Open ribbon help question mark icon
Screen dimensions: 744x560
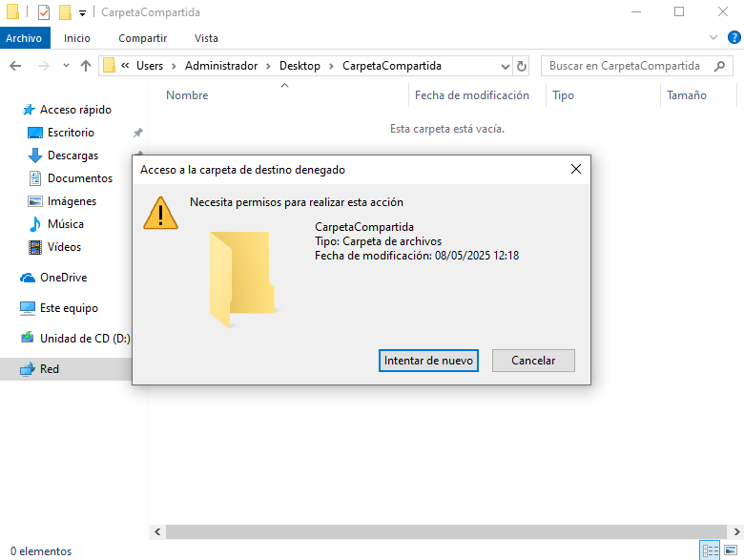click(x=733, y=37)
